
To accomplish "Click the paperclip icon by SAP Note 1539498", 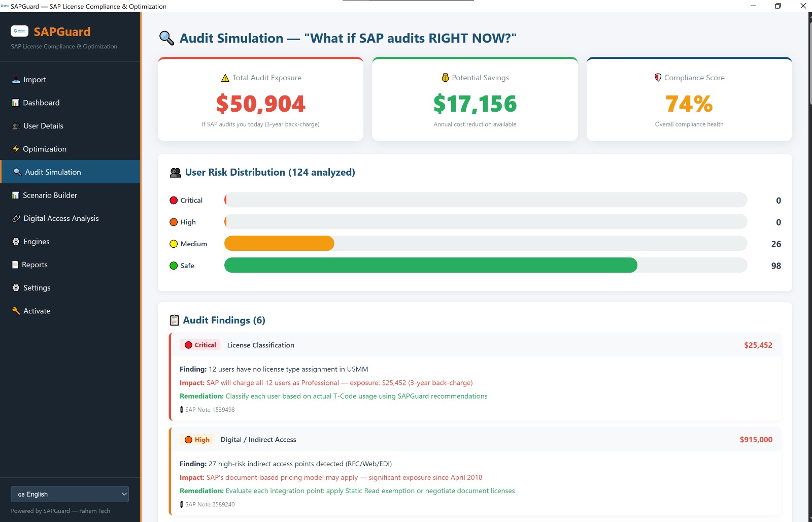I will [182, 410].
